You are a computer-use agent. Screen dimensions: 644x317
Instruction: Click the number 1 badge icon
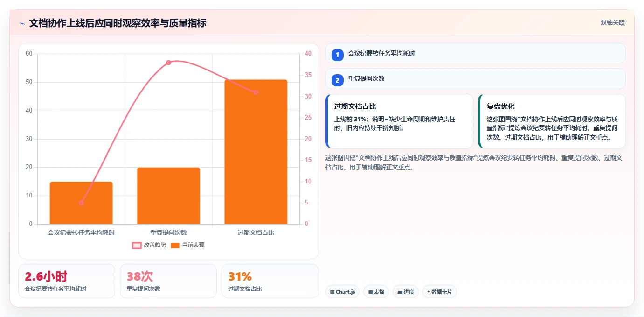(338, 55)
